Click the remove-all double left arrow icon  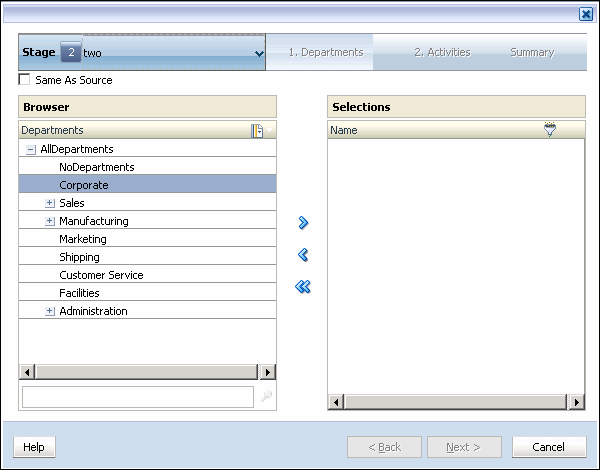pos(303,286)
